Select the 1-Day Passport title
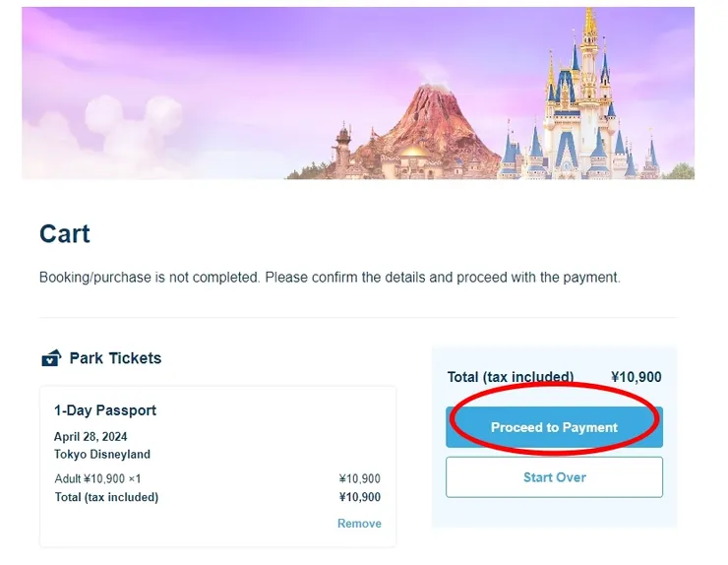 pos(105,410)
